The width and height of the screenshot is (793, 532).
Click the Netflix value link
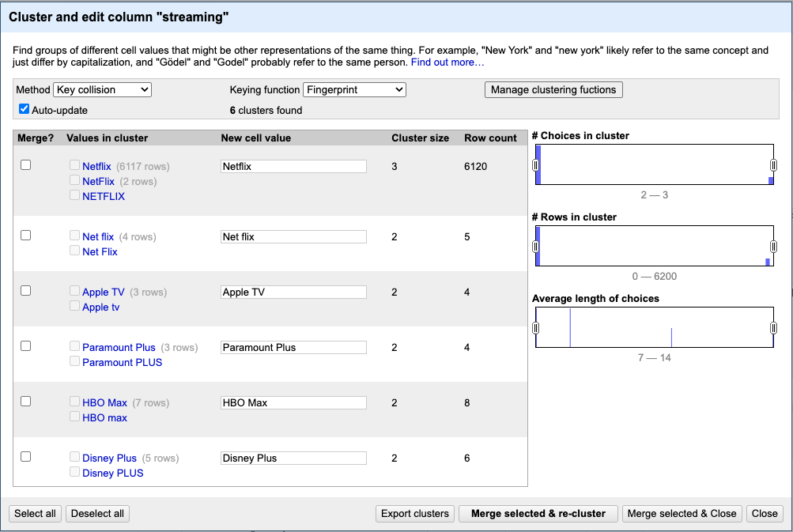(96, 166)
